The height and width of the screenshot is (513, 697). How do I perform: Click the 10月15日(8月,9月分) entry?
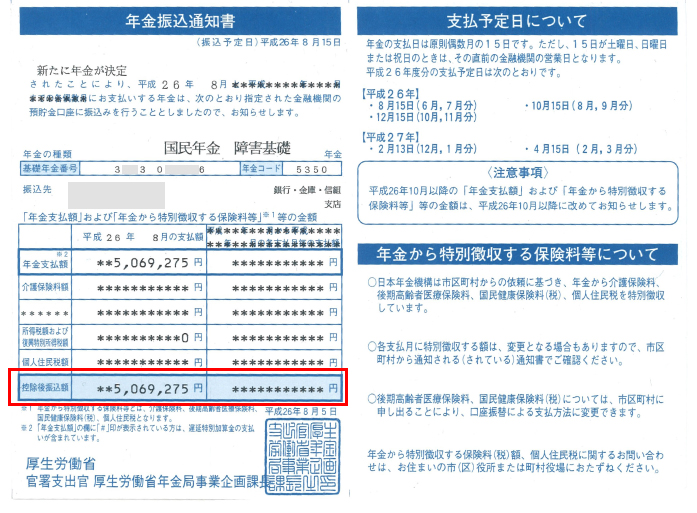tap(578, 106)
